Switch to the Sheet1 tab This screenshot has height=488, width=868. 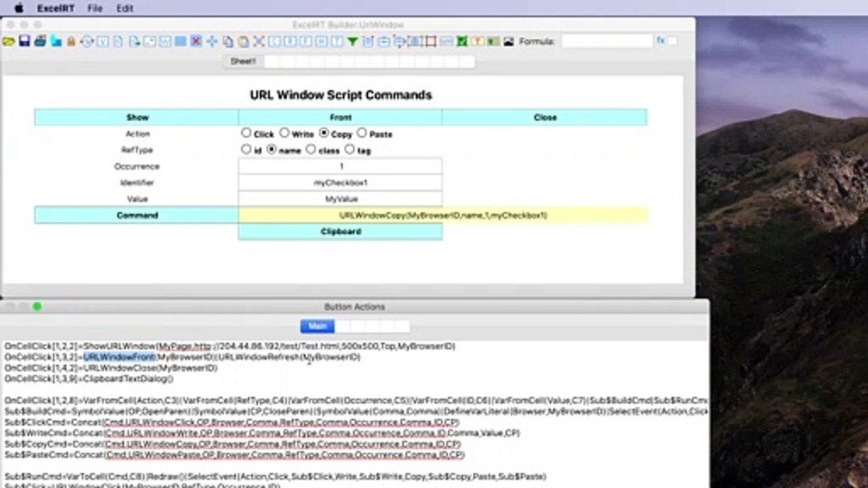(x=243, y=62)
